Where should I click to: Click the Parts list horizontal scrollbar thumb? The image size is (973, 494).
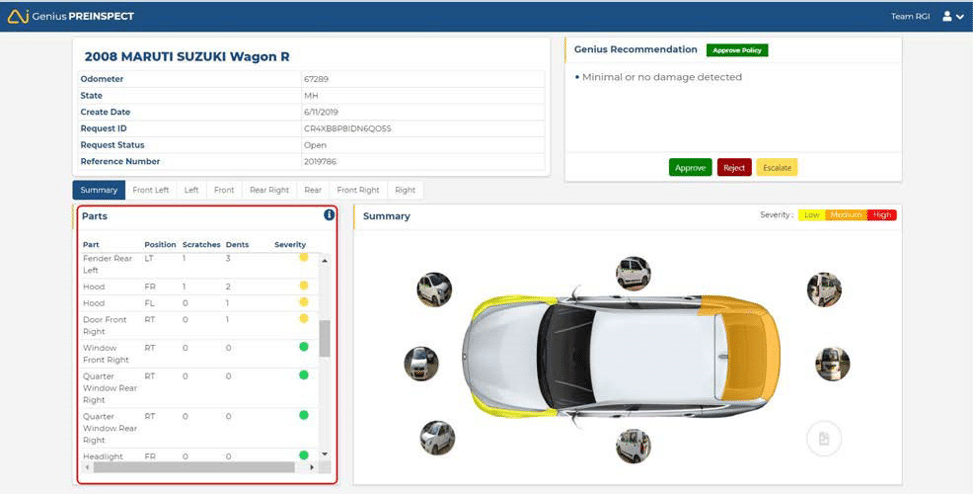(x=194, y=467)
